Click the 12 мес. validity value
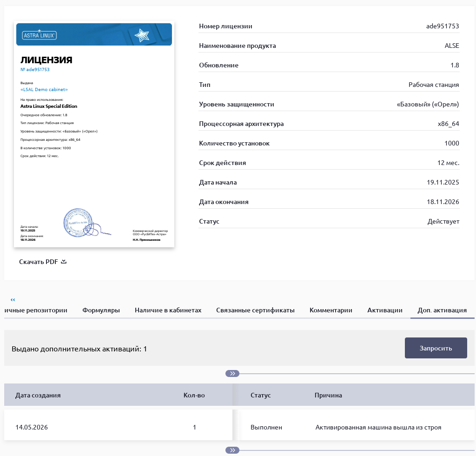This screenshot has width=476, height=456. [449, 163]
